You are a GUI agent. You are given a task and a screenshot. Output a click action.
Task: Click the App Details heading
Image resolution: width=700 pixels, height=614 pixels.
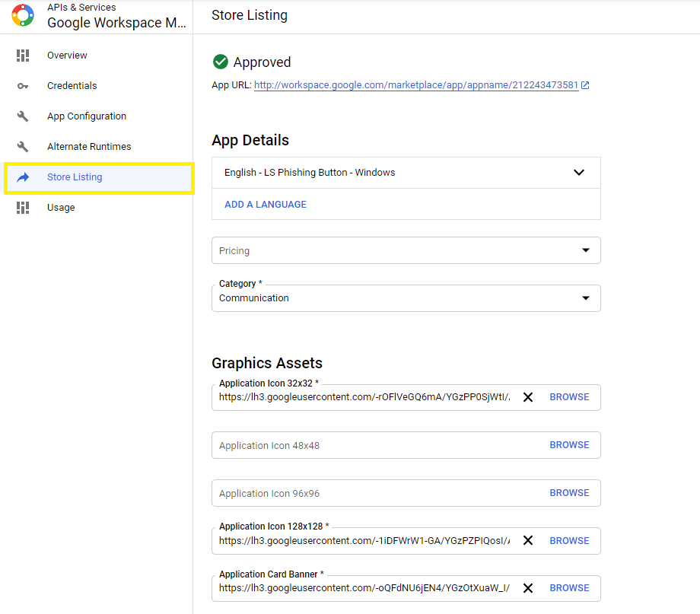(250, 140)
